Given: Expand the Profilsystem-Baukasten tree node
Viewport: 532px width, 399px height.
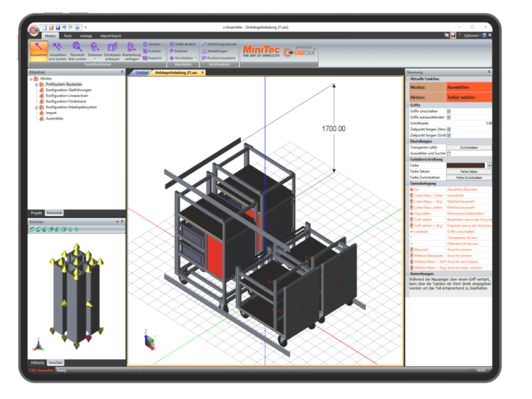Looking at the screenshot, I should (37, 85).
